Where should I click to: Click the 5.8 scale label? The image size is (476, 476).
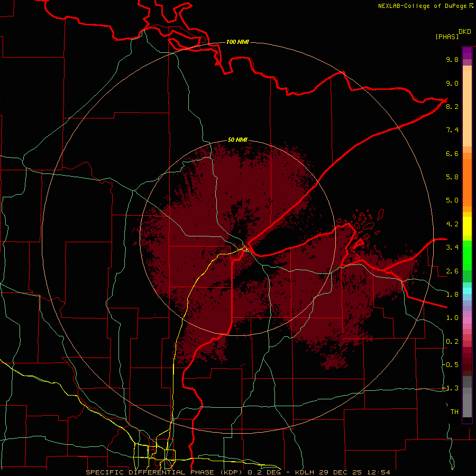click(x=452, y=177)
